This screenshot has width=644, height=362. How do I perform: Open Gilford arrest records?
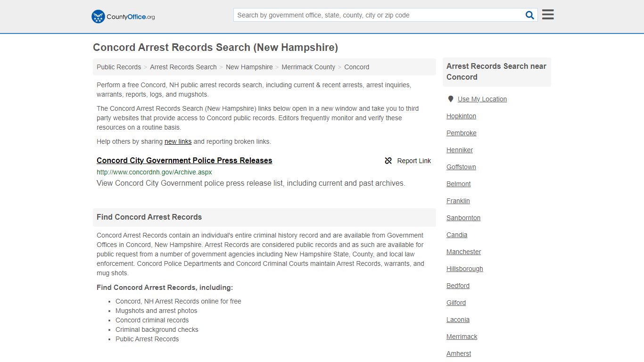tap(456, 303)
